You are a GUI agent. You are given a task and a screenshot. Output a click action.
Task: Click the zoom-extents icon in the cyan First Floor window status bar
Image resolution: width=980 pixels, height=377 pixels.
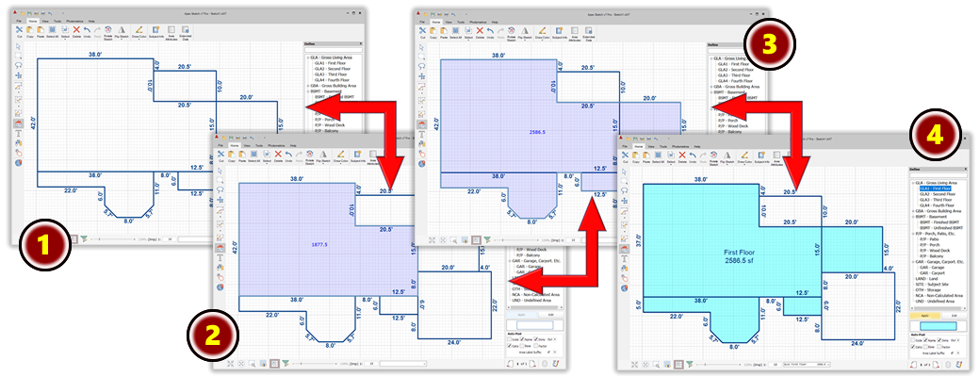coord(634,365)
